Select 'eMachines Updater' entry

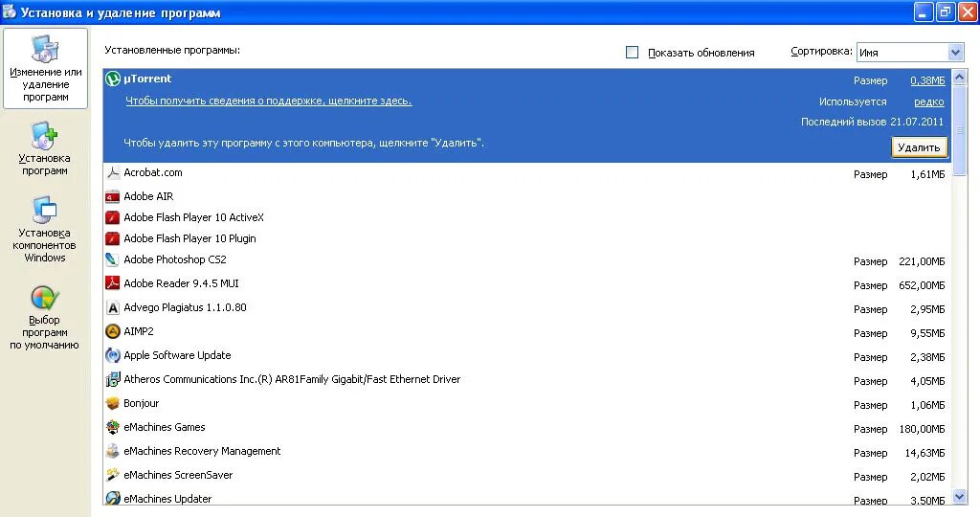click(x=527, y=498)
